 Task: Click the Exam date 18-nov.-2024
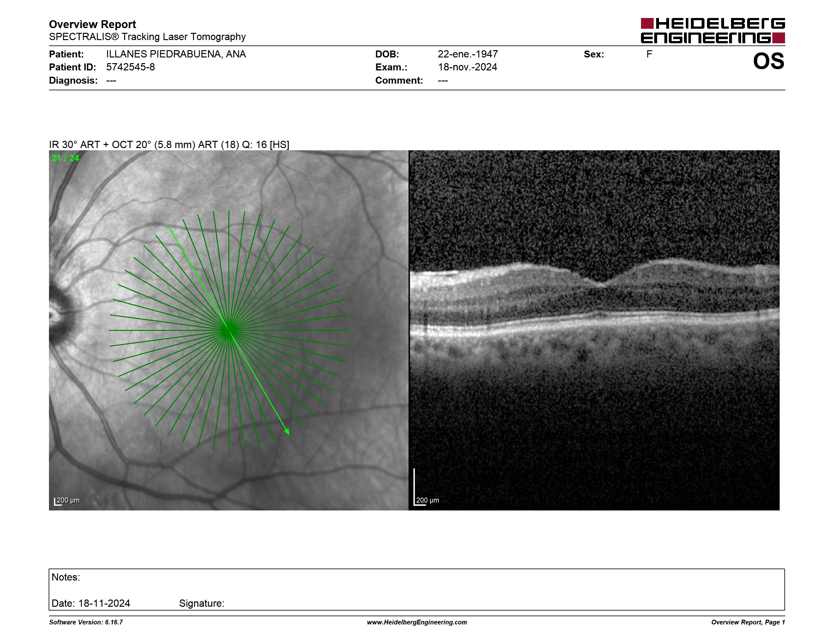click(468, 67)
